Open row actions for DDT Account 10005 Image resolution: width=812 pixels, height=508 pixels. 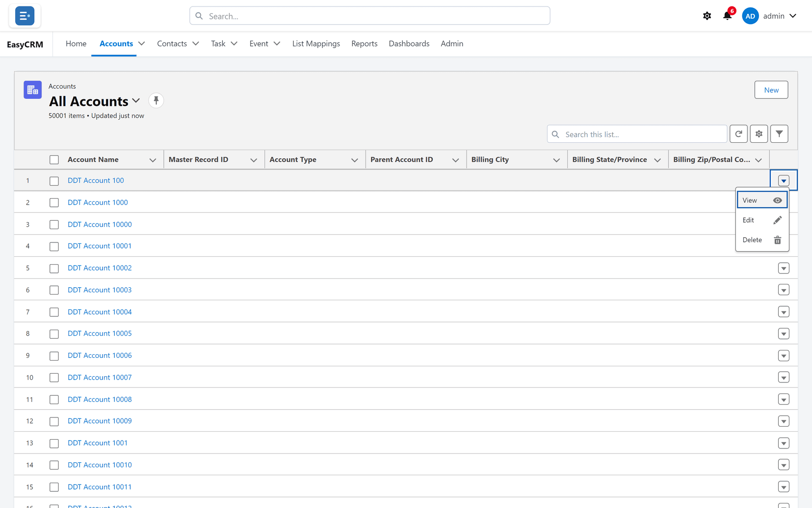point(783,334)
